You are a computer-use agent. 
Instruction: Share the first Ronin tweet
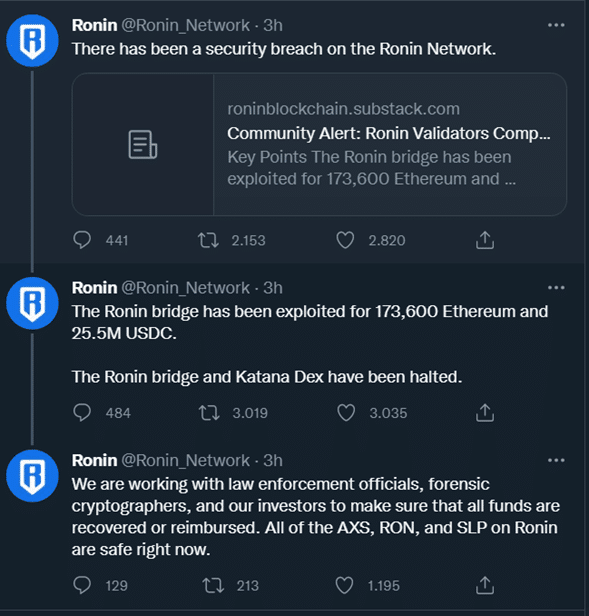[485, 240]
